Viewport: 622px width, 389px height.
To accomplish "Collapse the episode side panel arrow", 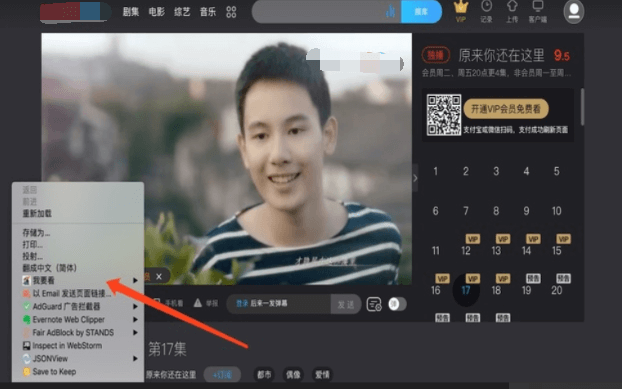I will [415, 178].
